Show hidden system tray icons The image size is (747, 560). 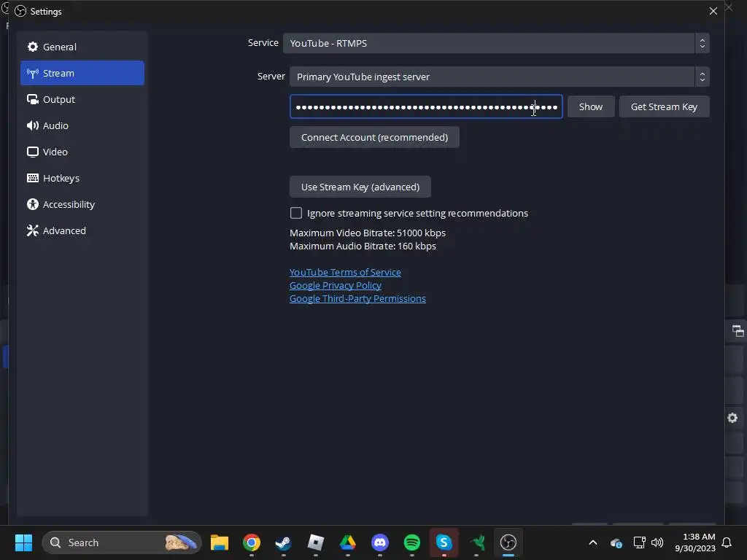(593, 542)
